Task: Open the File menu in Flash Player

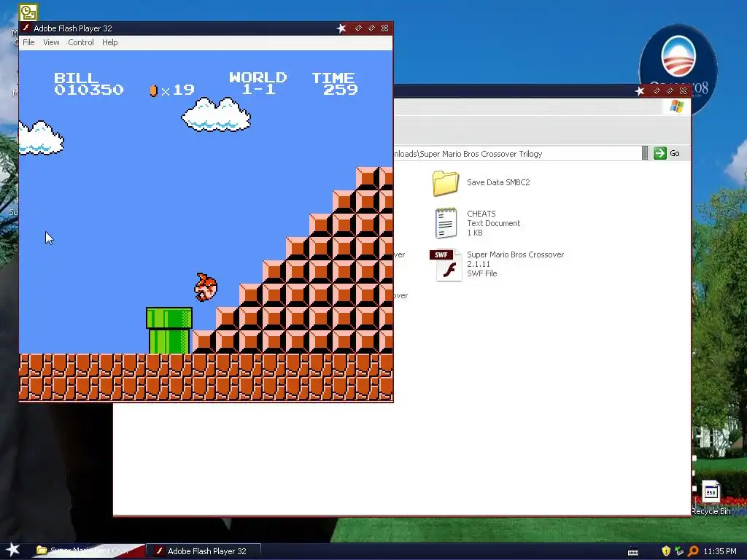Action: pyautogui.click(x=28, y=42)
